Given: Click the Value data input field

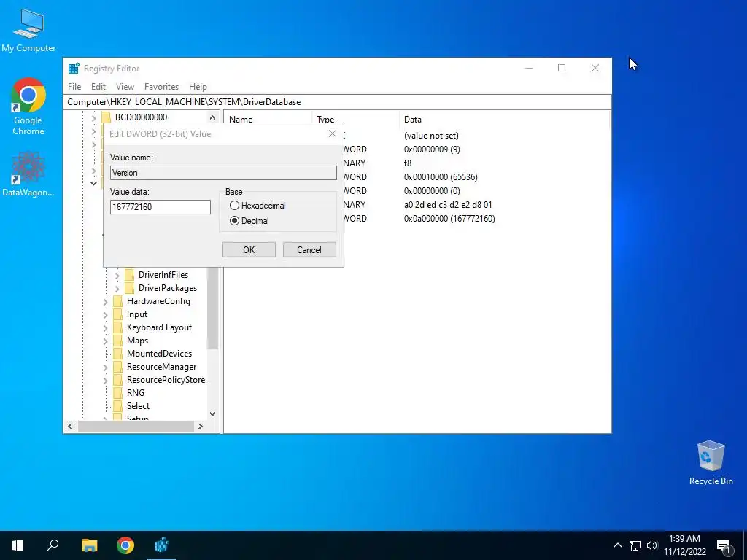Looking at the screenshot, I should tap(160, 207).
